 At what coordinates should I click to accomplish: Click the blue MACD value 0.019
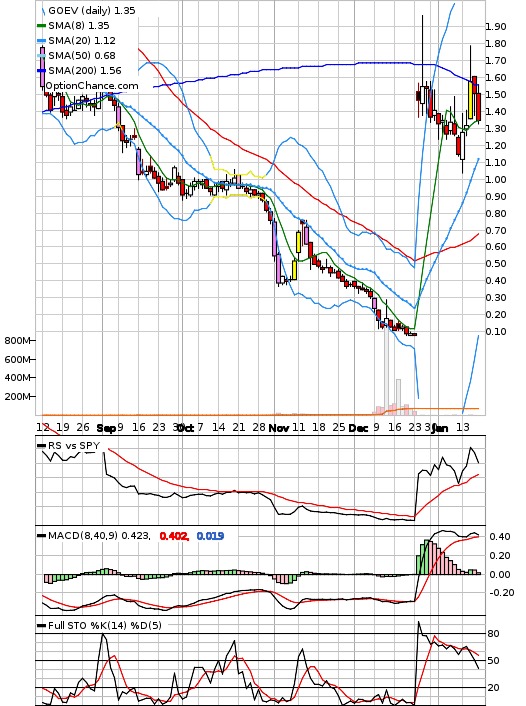point(210,536)
